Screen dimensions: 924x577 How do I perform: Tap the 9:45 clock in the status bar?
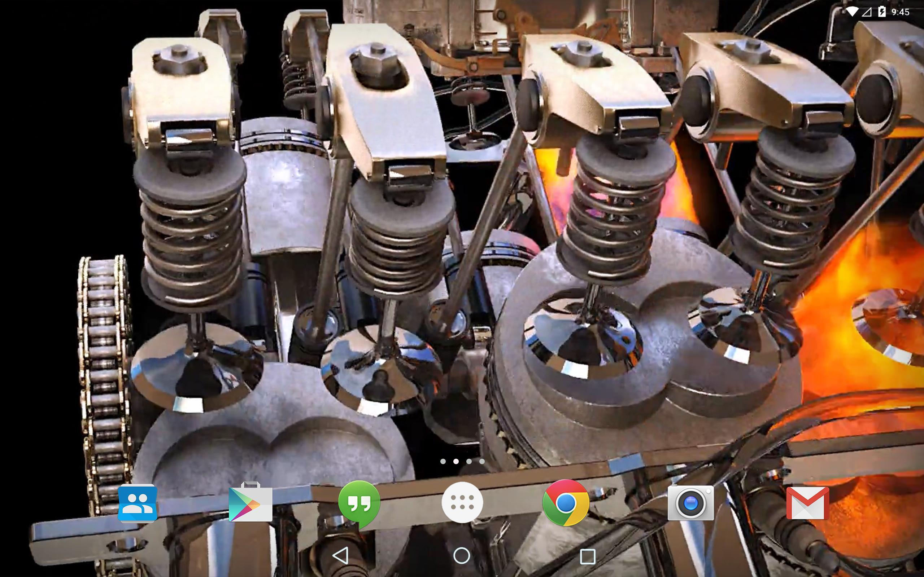(900, 12)
